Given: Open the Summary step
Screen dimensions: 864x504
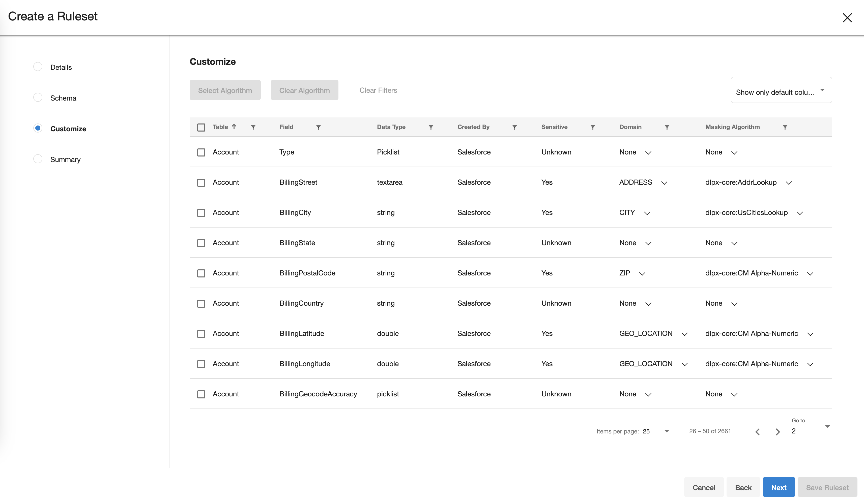Looking at the screenshot, I should click(x=65, y=160).
